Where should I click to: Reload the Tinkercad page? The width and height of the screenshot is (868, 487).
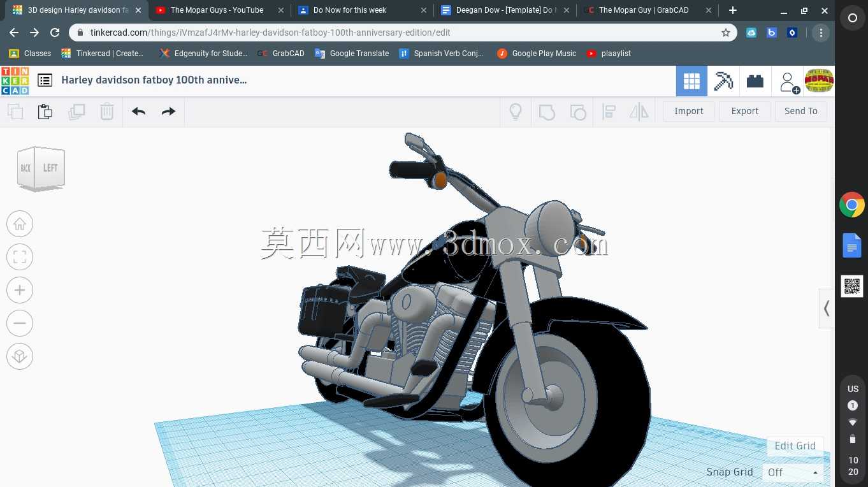55,33
